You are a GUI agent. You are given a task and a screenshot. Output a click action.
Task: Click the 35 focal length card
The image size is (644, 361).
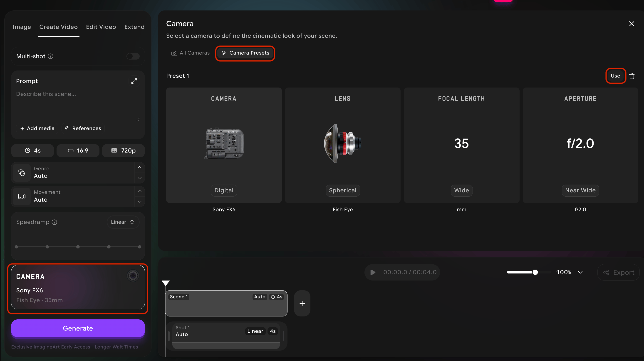coord(461,145)
